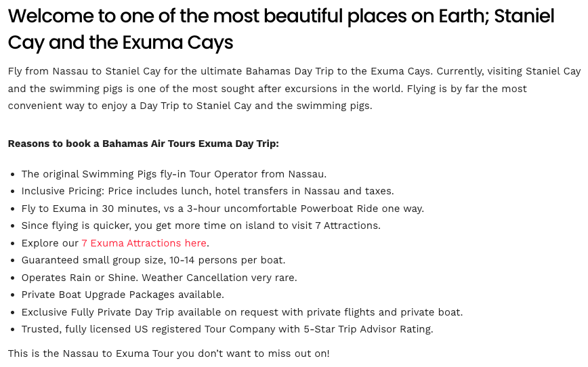
Task: Click the Inclusive Pricing bullet line
Action: [x=207, y=191]
